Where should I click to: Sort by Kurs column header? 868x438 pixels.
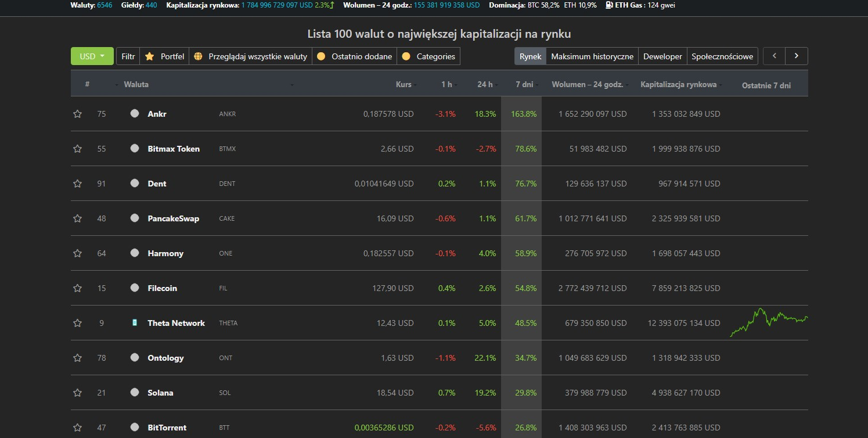[404, 84]
